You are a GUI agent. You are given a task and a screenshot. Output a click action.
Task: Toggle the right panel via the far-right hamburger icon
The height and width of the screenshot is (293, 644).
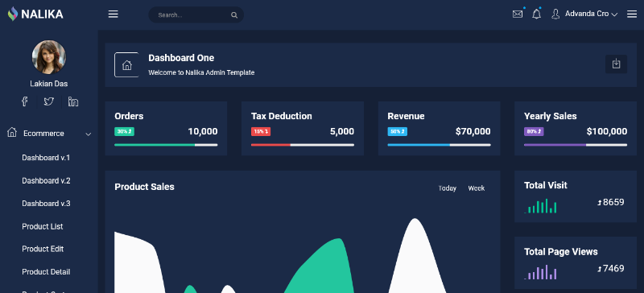632,14
